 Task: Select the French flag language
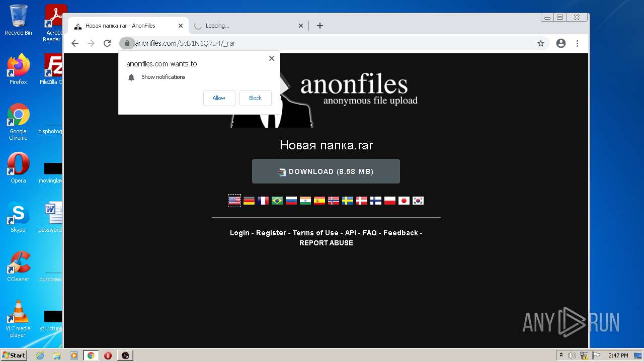point(263,201)
